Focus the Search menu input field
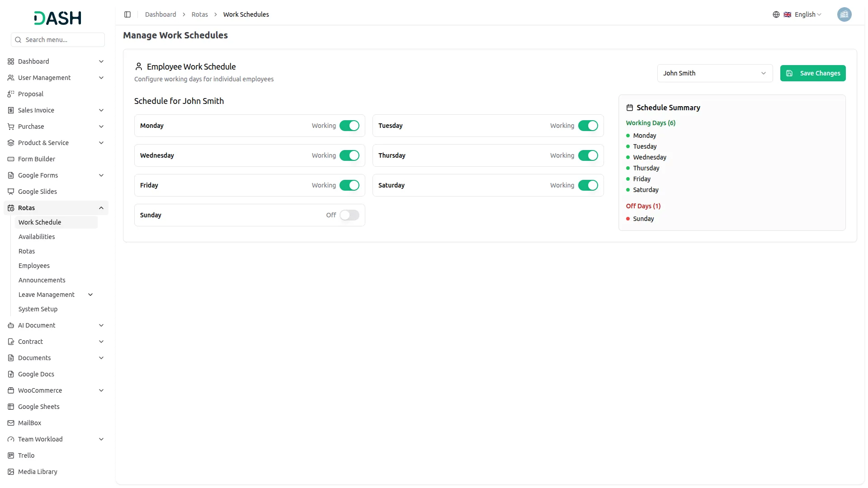Viewport: 868px width, 488px height. click(62, 40)
